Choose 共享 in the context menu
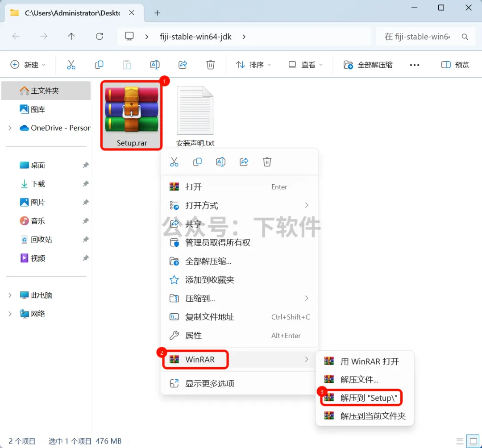The height and width of the screenshot is (448, 482). 240,224
